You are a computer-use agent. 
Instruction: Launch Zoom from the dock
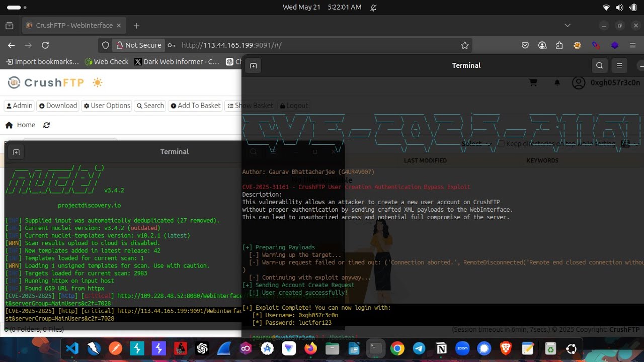(462, 348)
